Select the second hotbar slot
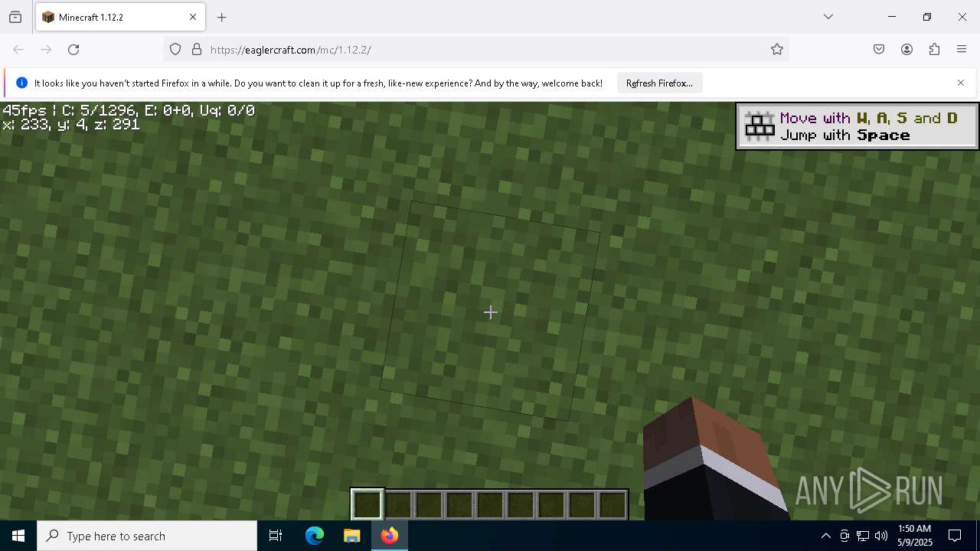This screenshot has width=980, height=551. coord(398,505)
